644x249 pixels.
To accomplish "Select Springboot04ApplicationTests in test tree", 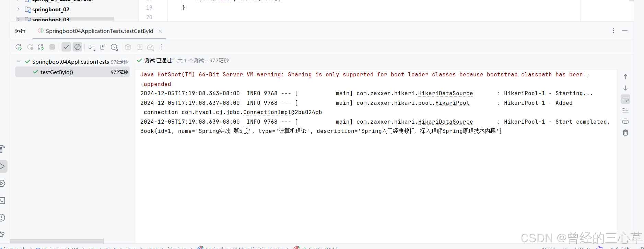I will (x=71, y=62).
